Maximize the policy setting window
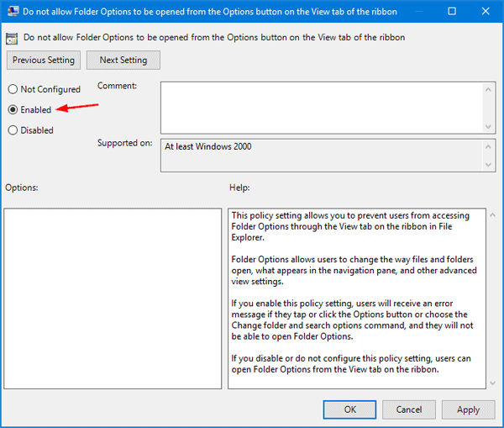The width and height of the screenshot is (504, 428). pyautogui.click(x=452, y=13)
